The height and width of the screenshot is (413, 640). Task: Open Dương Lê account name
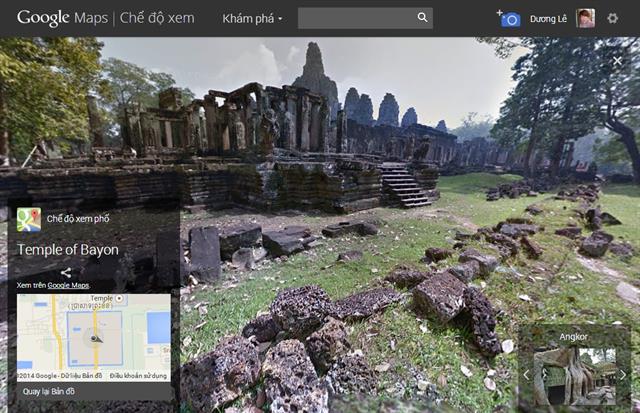[x=548, y=19]
